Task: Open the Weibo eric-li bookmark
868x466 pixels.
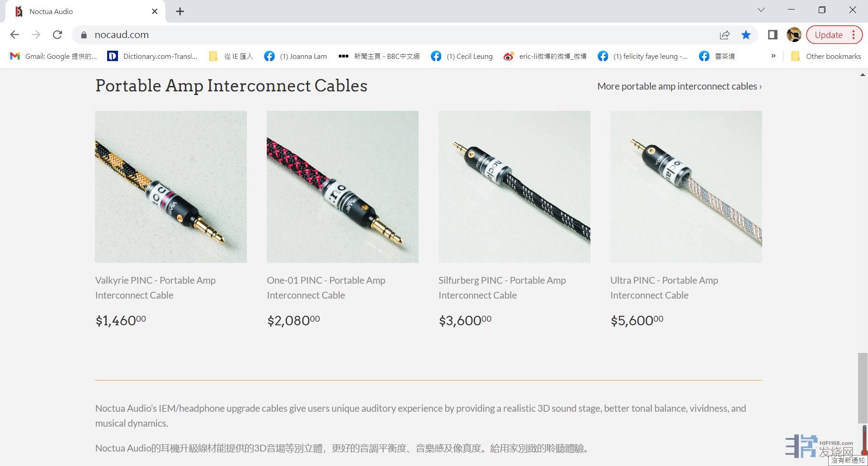Action: click(545, 56)
